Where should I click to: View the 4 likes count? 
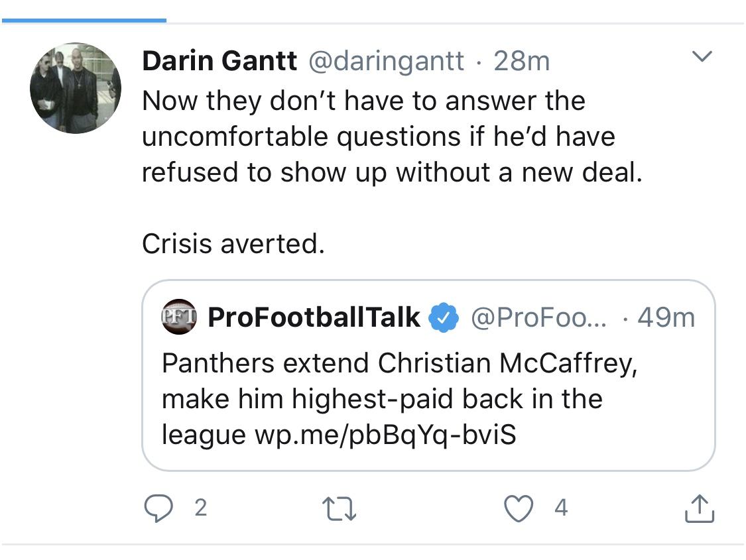[562, 508]
